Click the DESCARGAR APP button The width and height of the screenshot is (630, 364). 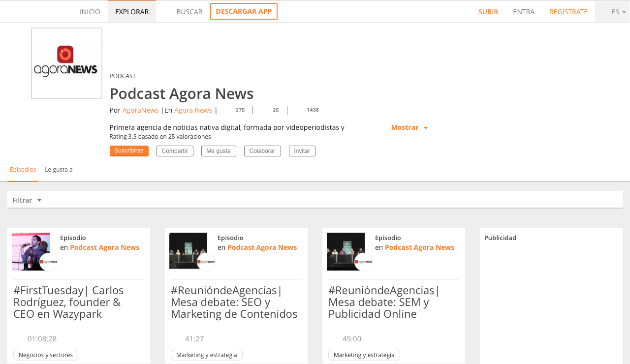244,11
